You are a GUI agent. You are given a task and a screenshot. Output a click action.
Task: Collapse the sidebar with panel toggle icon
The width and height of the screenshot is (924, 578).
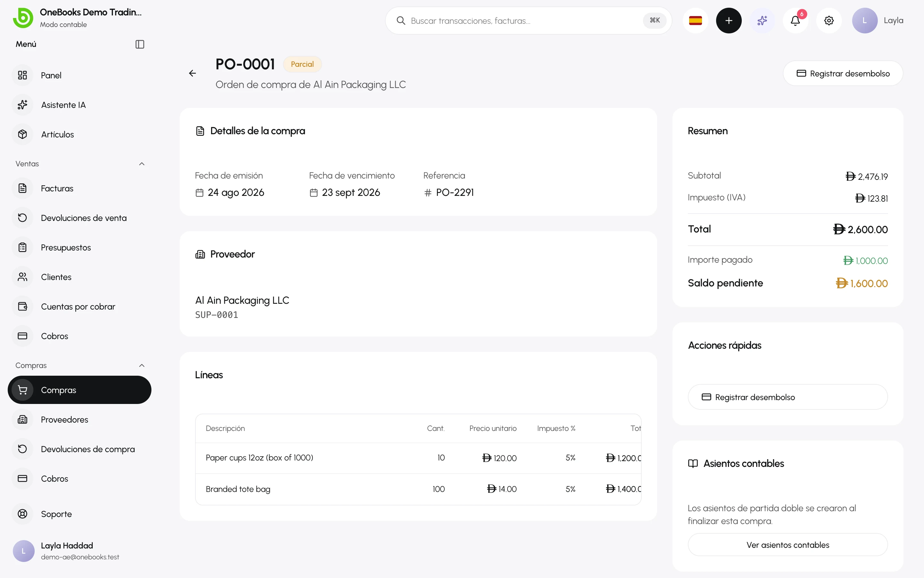click(140, 44)
